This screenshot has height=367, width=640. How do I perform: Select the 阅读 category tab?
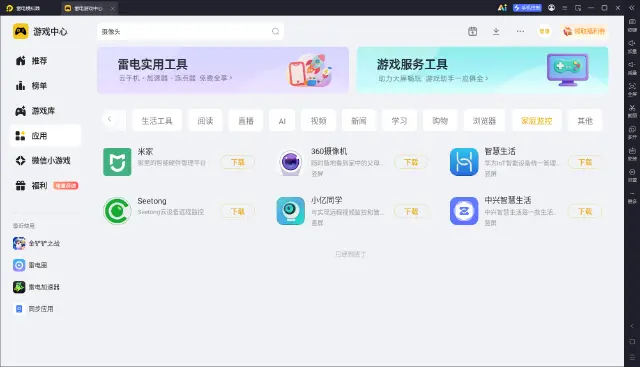[205, 121]
